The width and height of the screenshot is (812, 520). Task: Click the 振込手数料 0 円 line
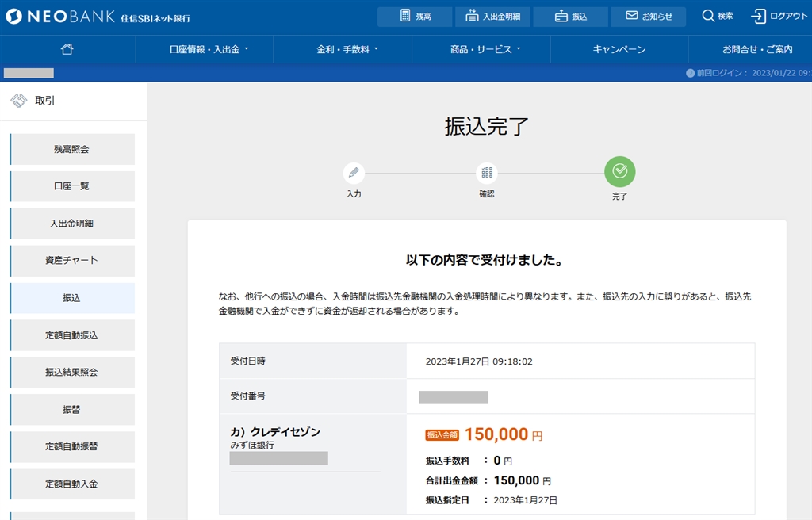469,461
